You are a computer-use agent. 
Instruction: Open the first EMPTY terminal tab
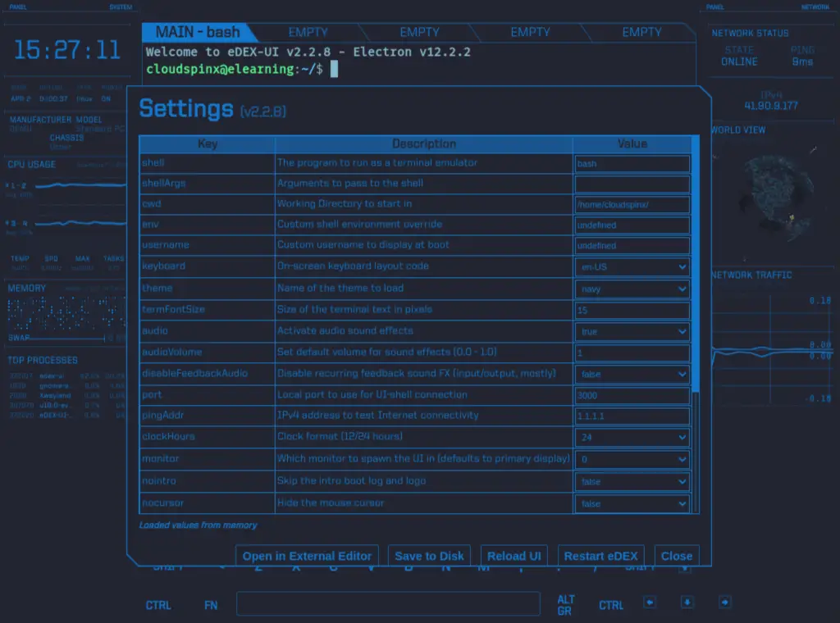[308, 33]
